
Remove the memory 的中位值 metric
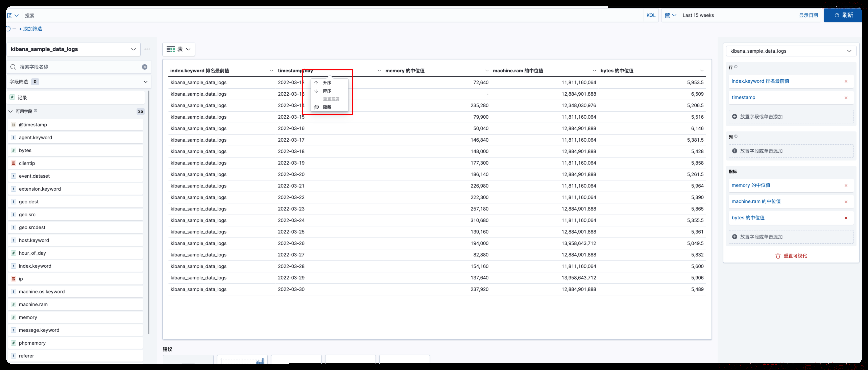click(x=846, y=186)
